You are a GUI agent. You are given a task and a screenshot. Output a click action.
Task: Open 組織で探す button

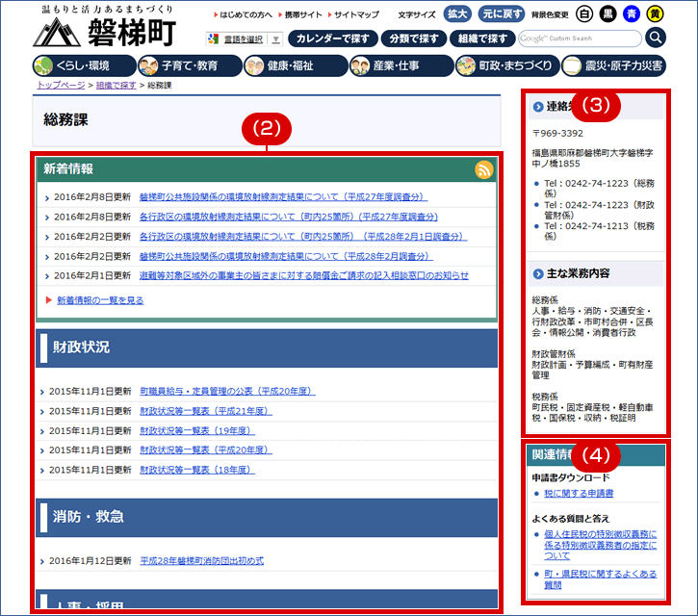pos(482,38)
